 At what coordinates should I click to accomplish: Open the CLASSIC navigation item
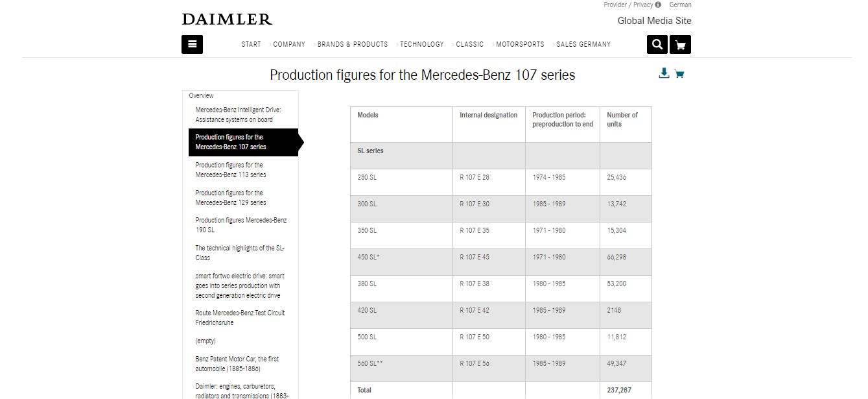coord(470,44)
